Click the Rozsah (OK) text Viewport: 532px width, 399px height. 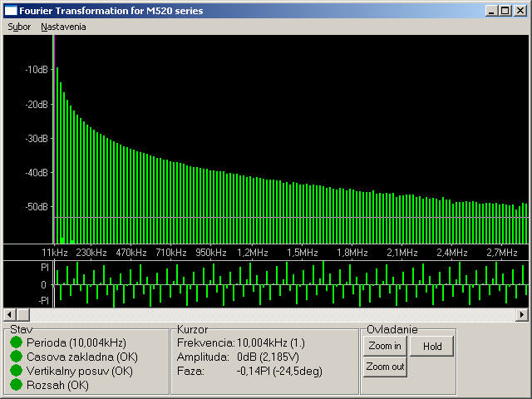click(57, 385)
